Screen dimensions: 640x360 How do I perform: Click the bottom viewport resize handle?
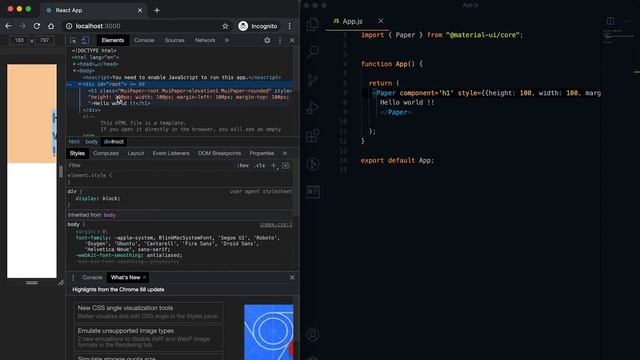click(32, 282)
